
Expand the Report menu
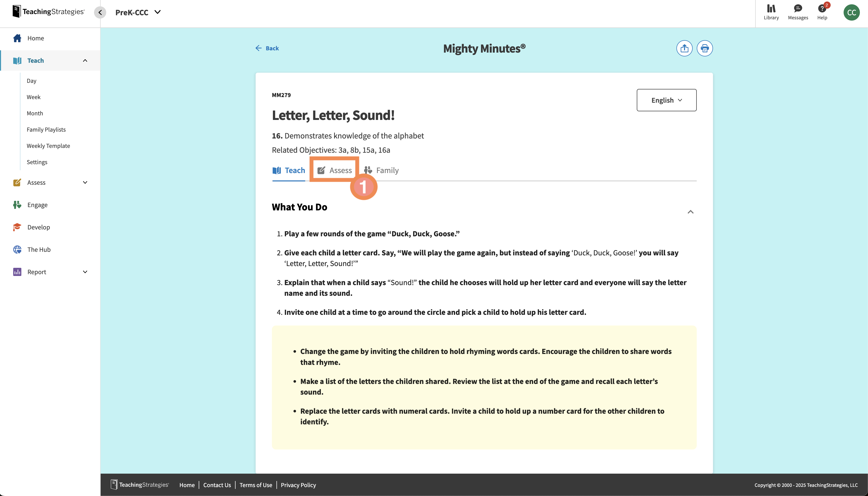(36, 272)
